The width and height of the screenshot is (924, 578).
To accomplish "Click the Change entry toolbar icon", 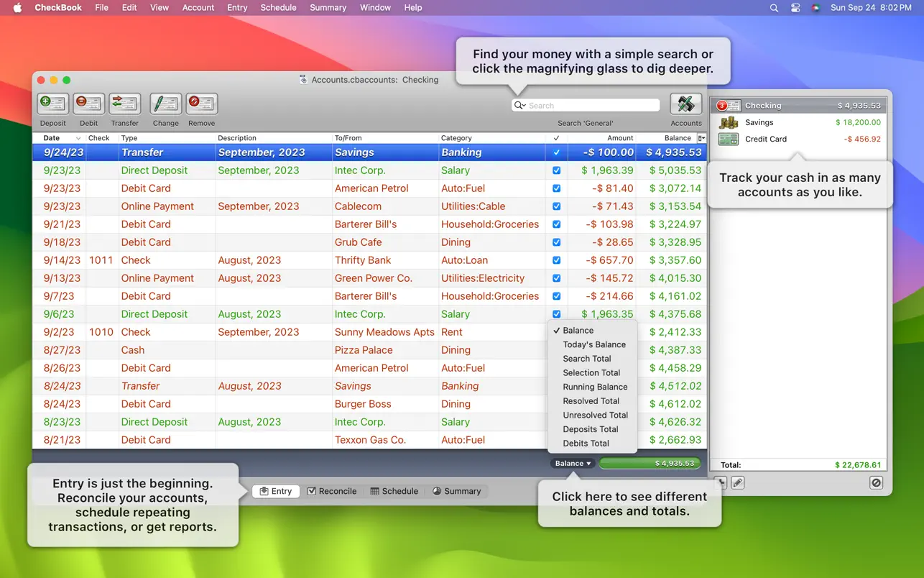I will (x=166, y=104).
